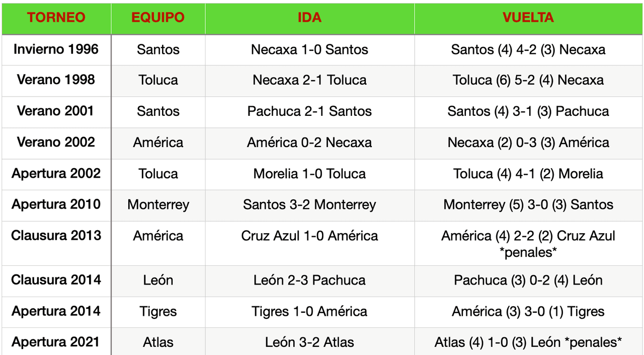Select the Necaxa 1-0 Santos result
Image resolution: width=644 pixels, height=355 pixels.
tap(309, 49)
